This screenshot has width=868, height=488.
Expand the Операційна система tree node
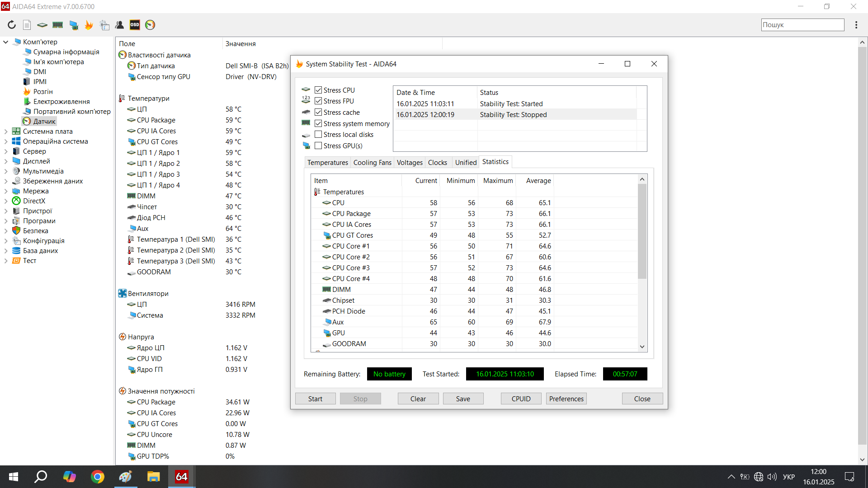(x=6, y=141)
